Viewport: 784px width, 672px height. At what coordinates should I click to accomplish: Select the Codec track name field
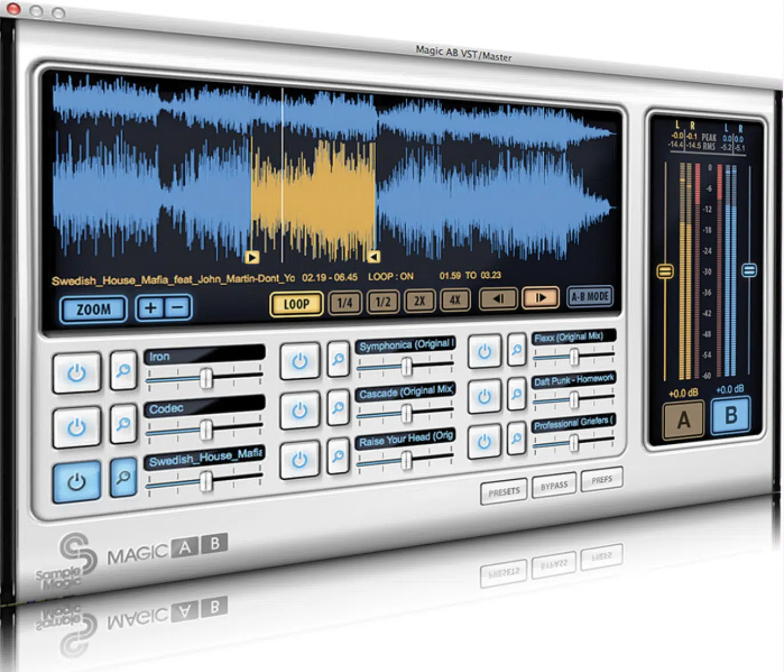coord(204,407)
